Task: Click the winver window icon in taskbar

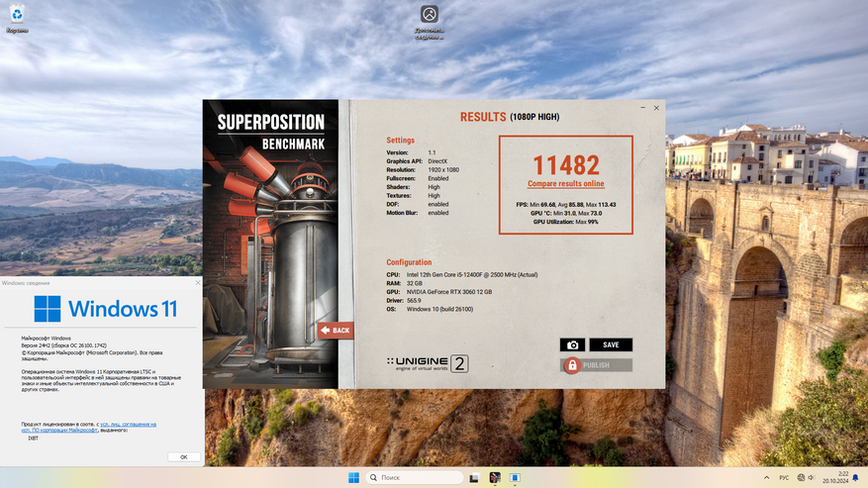Action: tap(515, 477)
